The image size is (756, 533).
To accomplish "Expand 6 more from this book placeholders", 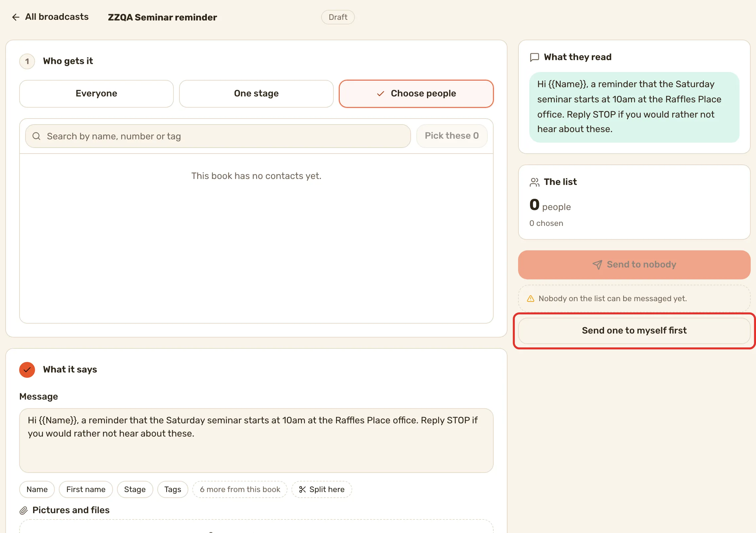I will tap(240, 489).
